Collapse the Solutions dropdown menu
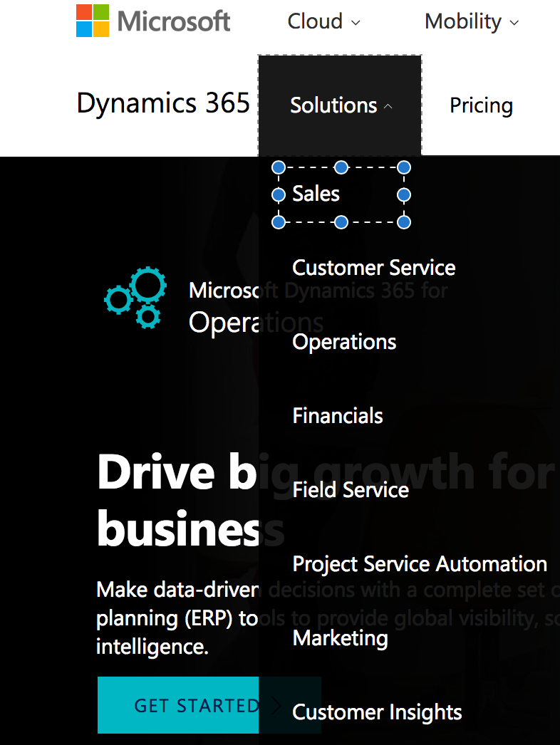 pos(341,105)
